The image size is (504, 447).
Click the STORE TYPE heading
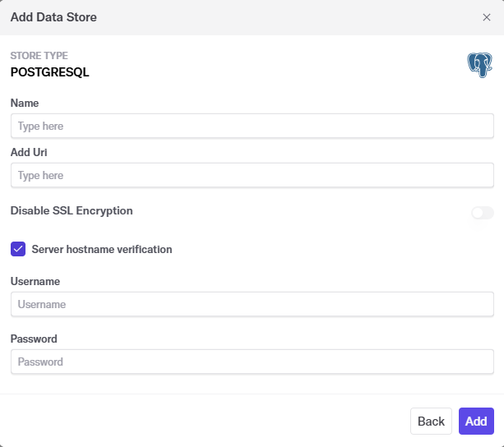pyautogui.click(x=39, y=56)
